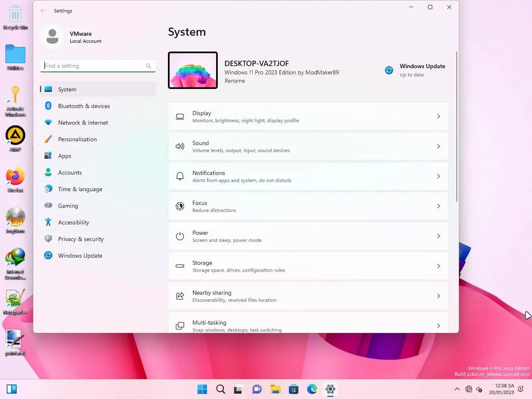The image size is (532, 399).
Task: Click the Windows Update sync icon in header
Action: tap(389, 70)
